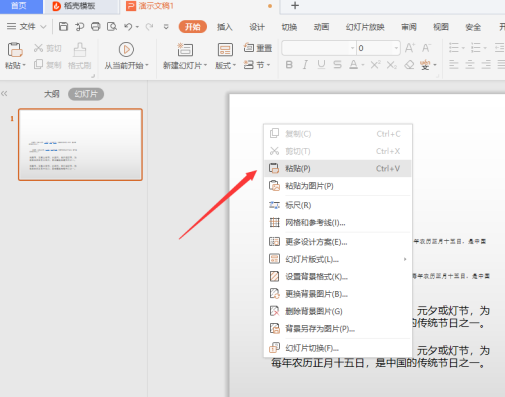Click the Font Color A icon
Viewport: 505px width, 397px height.
[x=353, y=65]
